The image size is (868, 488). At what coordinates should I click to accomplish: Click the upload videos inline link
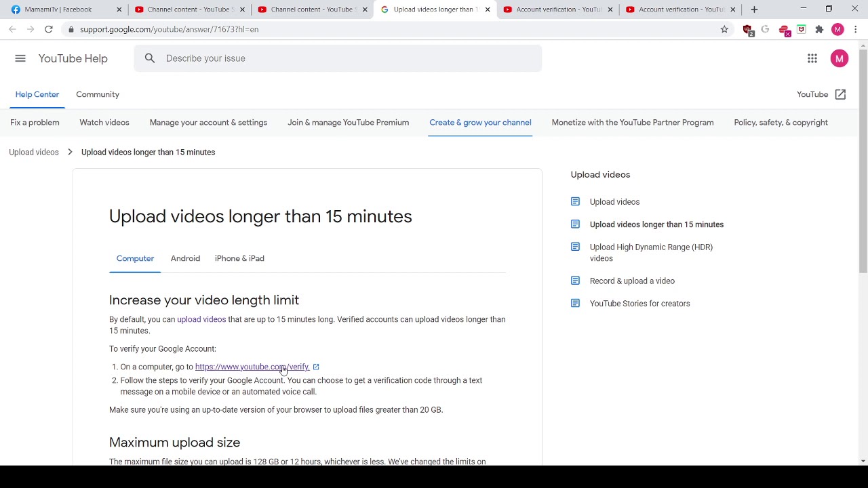201,319
